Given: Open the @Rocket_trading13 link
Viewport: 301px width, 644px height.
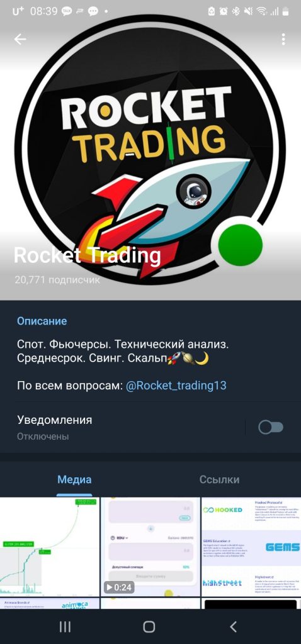Looking at the screenshot, I should (x=176, y=386).
